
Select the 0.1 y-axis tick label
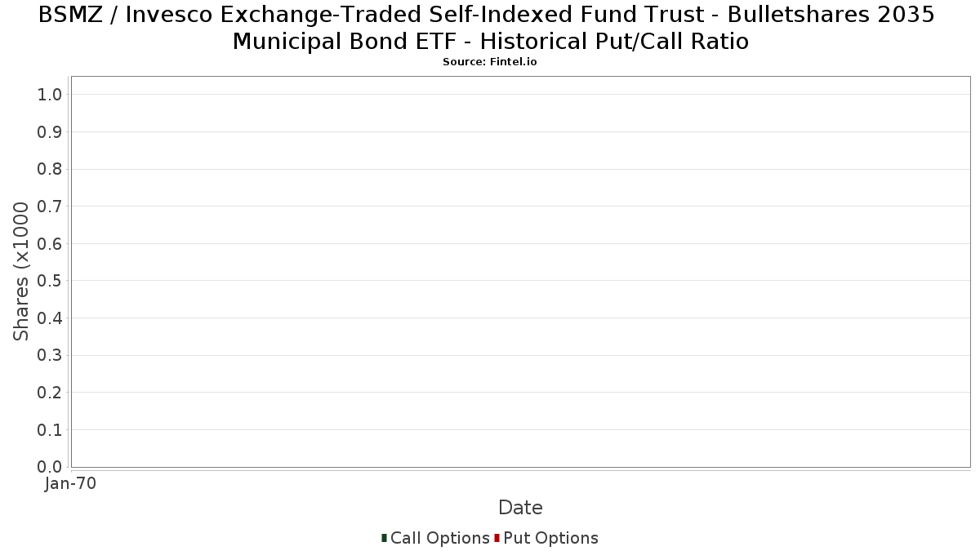tap(50, 429)
